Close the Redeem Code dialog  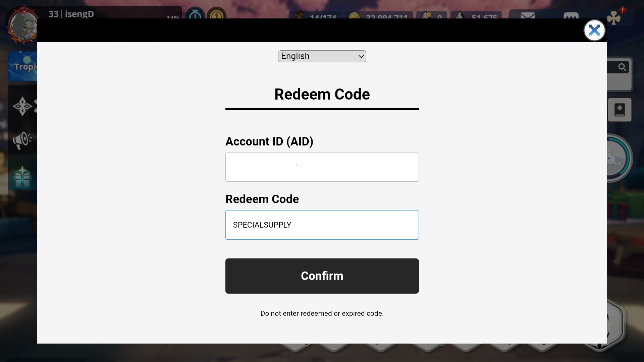click(594, 31)
